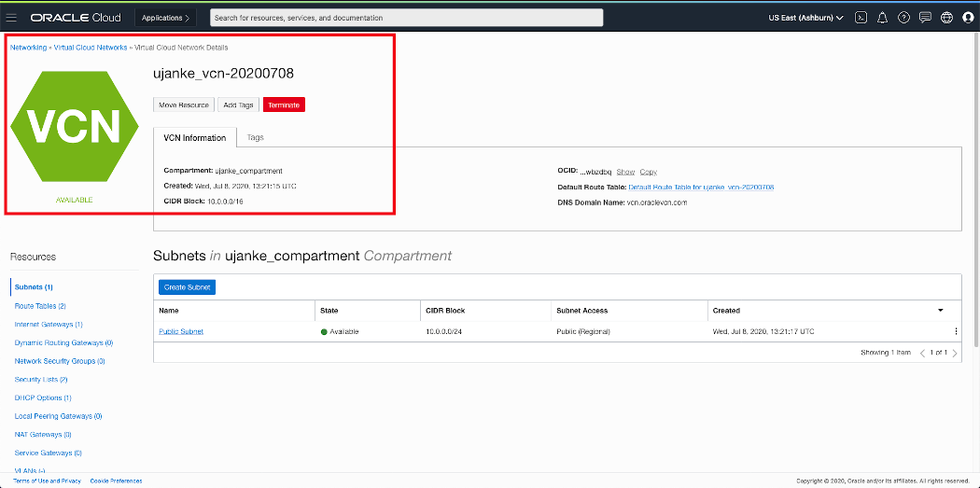This screenshot has width=980, height=488.
Task: Click the Oracle Cloud logo
Action: (77, 18)
